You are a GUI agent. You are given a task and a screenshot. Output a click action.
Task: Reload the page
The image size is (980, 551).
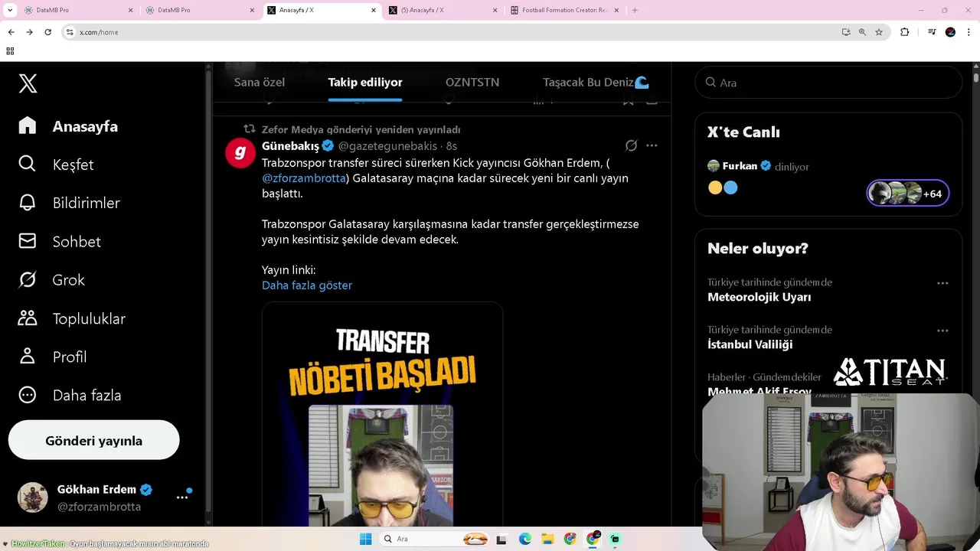click(x=47, y=32)
